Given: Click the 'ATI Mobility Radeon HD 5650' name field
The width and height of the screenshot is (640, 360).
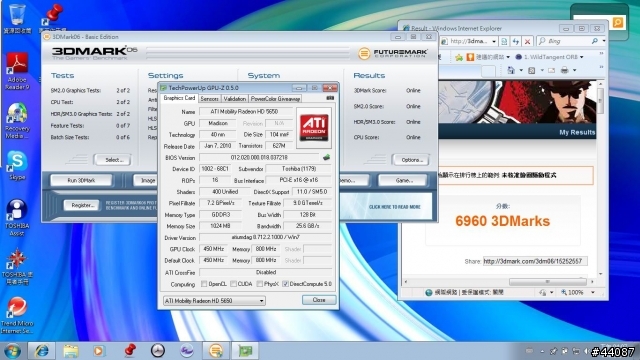Looking at the screenshot, I should [x=245, y=111].
